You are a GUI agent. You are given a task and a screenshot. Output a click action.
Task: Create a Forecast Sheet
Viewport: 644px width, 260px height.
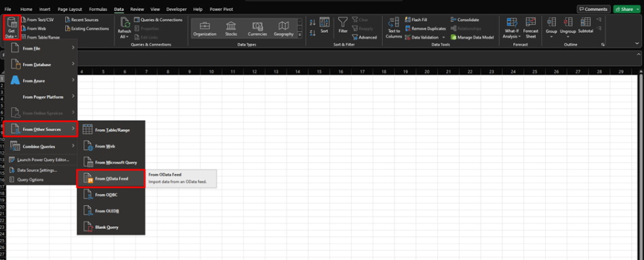[531, 28]
